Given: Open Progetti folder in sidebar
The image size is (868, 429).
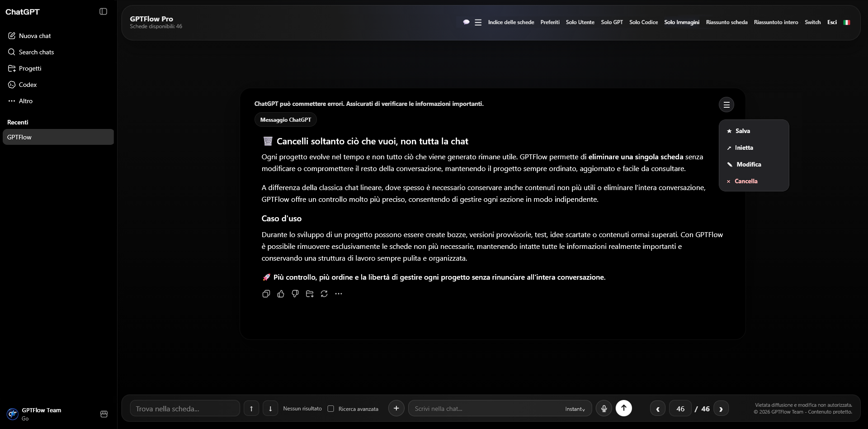Looking at the screenshot, I should click(58, 68).
